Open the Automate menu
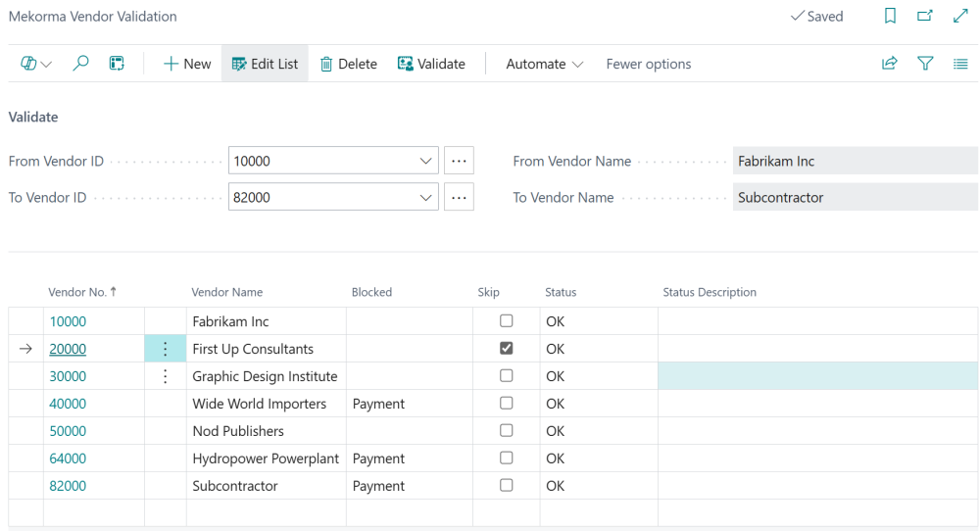980x531 pixels. click(x=544, y=64)
